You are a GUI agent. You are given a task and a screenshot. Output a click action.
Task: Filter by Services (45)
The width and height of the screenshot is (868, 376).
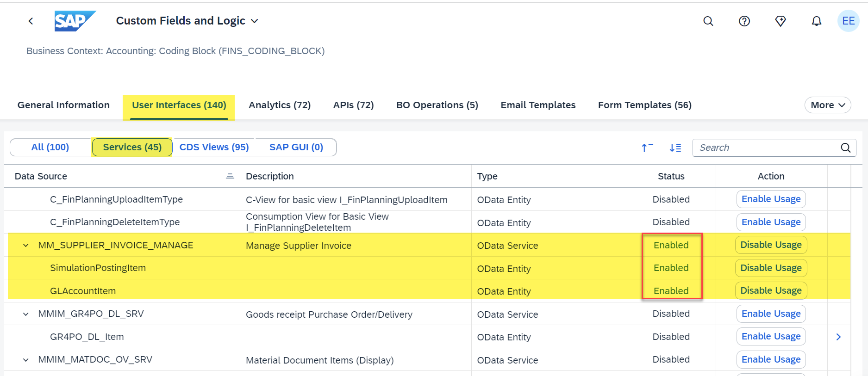coord(132,147)
